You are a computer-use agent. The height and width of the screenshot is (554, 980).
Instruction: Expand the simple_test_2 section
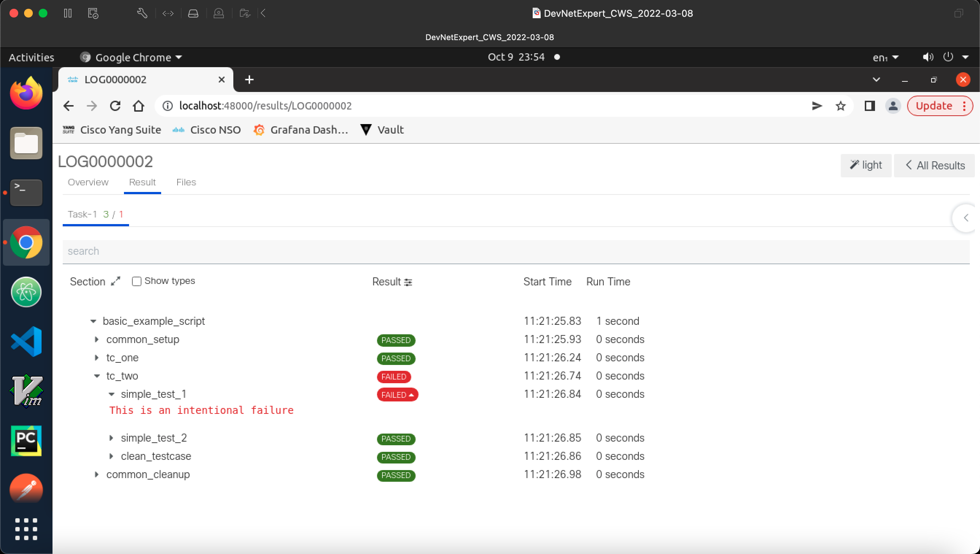pos(111,438)
